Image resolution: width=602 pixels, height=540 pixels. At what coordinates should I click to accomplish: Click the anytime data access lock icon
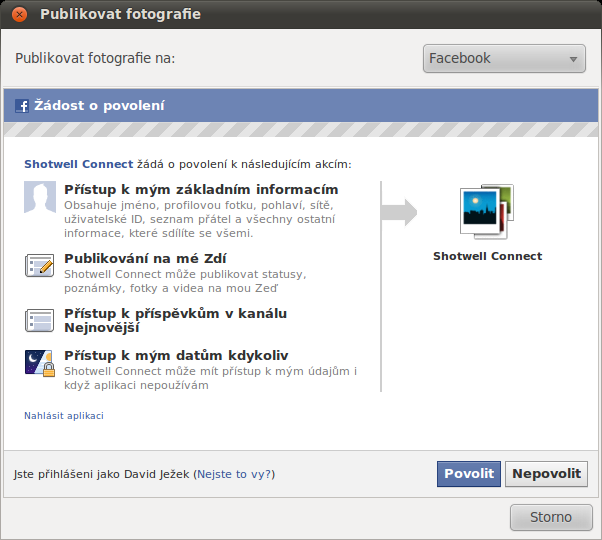[x=40, y=363]
